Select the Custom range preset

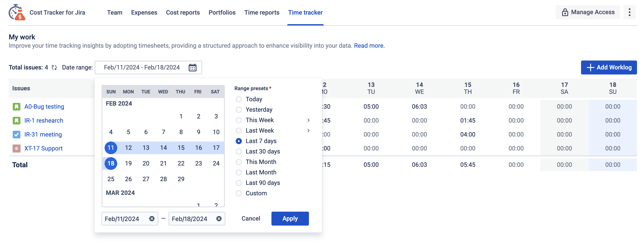pos(239,194)
